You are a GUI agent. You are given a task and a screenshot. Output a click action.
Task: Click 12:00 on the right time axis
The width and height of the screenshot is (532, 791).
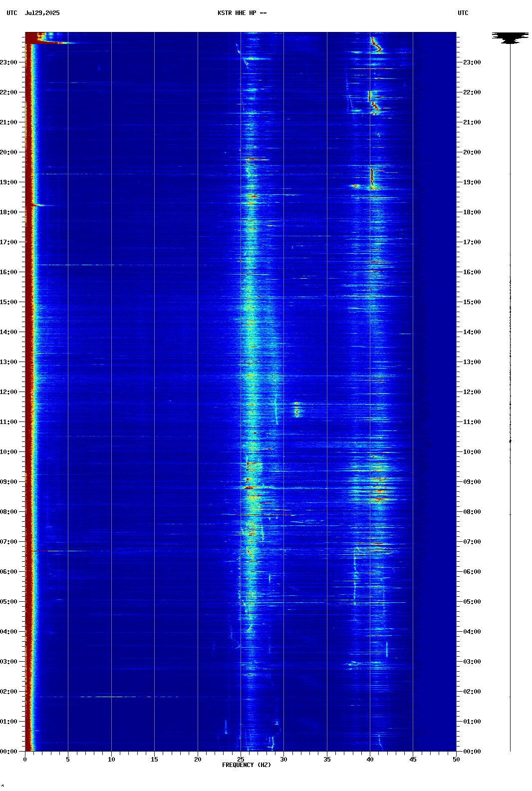click(x=472, y=392)
